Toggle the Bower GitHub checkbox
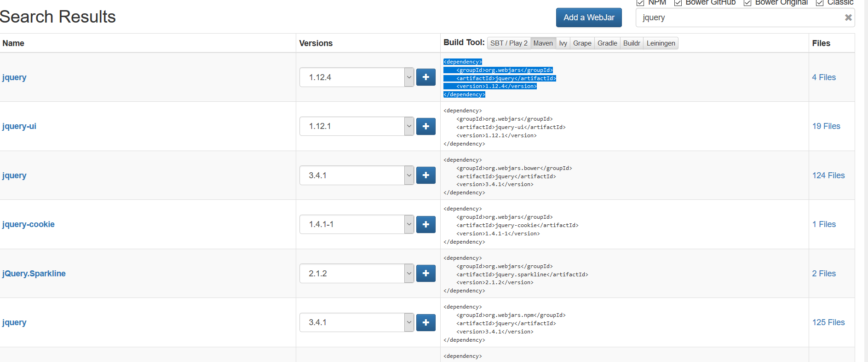This screenshot has height=362, width=868. 678,3
